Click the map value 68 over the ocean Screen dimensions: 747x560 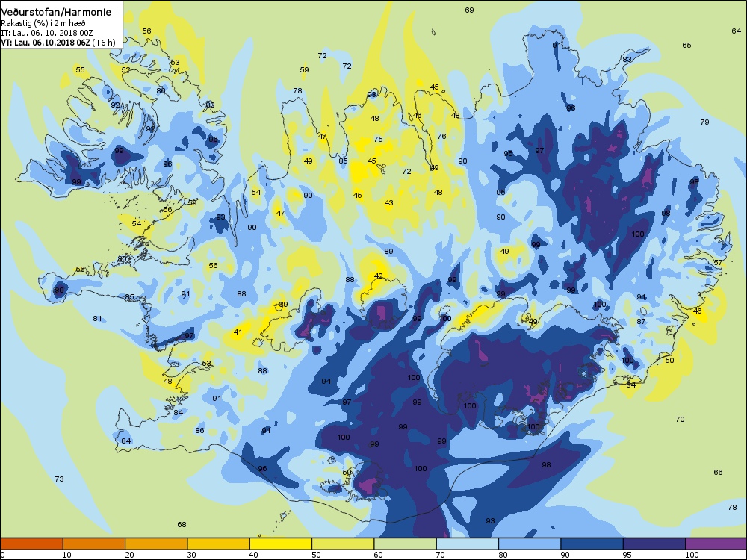click(x=182, y=525)
